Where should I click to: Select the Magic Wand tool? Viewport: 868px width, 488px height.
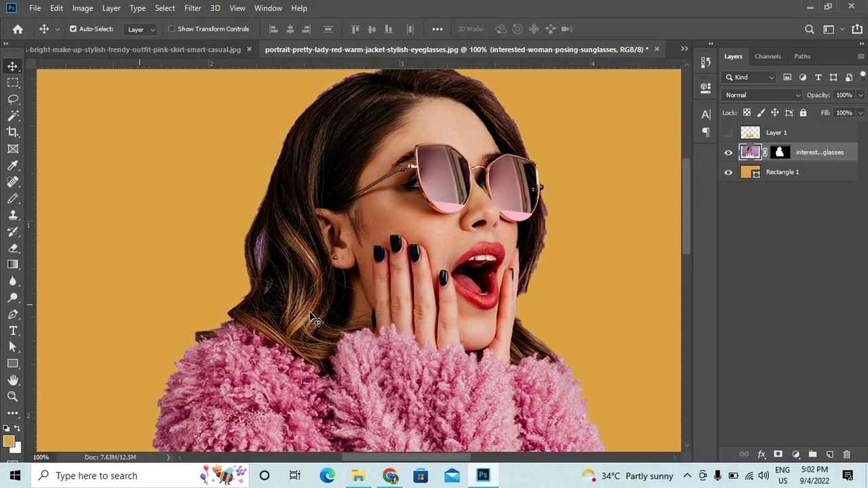(x=13, y=116)
